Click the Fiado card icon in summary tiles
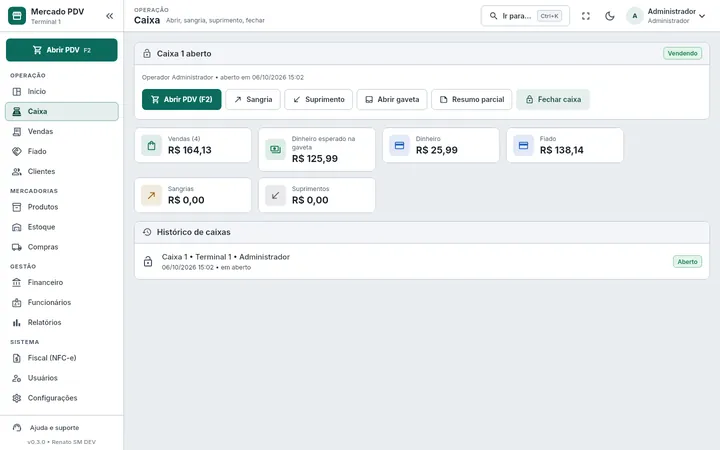This screenshot has width=720, height=450. click(x=523, y=146)
